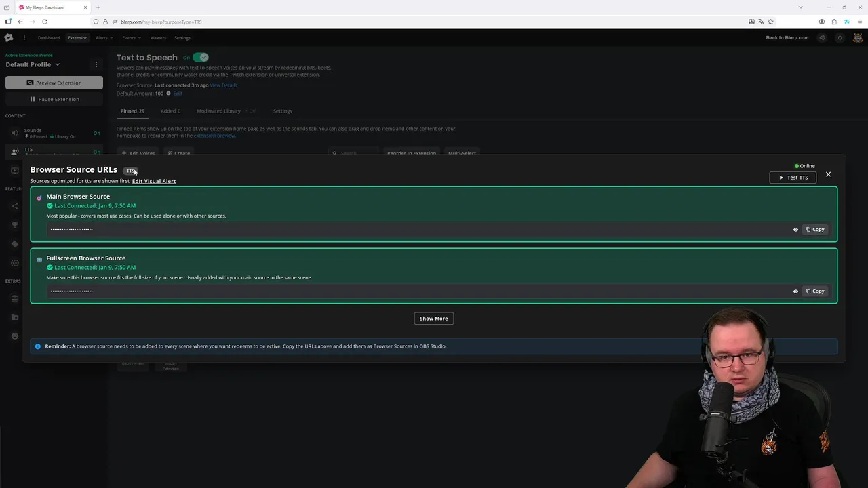Click the TTS badge beside Browser Source URLs

click(130, 171)
